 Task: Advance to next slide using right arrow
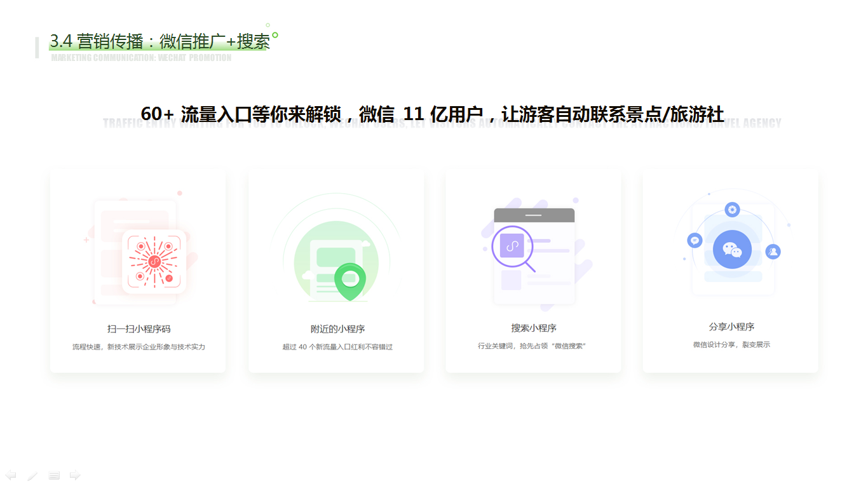75,475
